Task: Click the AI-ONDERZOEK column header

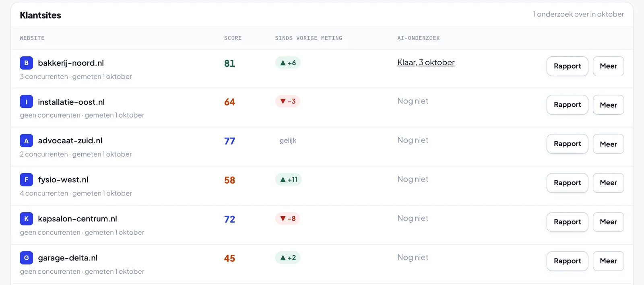Action: [x=419, y=38]
